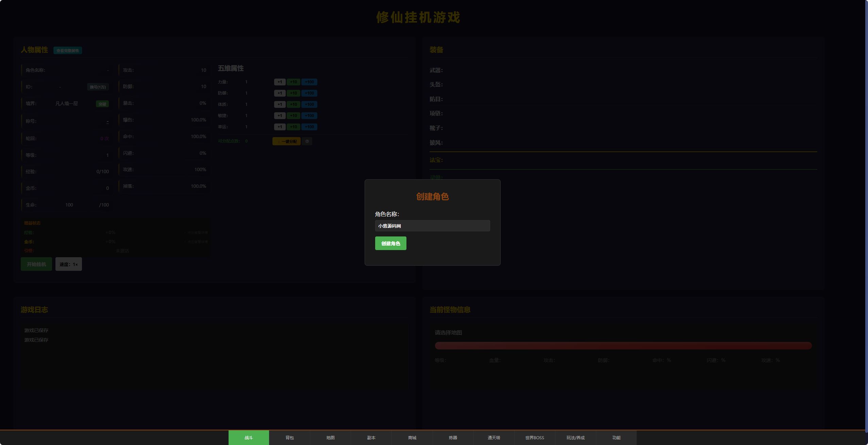Screen dimensions: 868x445
Task: Click the 修仙挂机游戏 page title
Action: click(x=418, y=18)
